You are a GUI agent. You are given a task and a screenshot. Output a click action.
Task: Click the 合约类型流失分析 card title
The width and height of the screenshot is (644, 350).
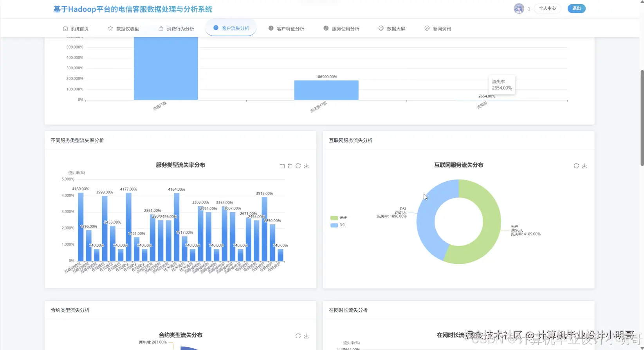pos(70,310)
